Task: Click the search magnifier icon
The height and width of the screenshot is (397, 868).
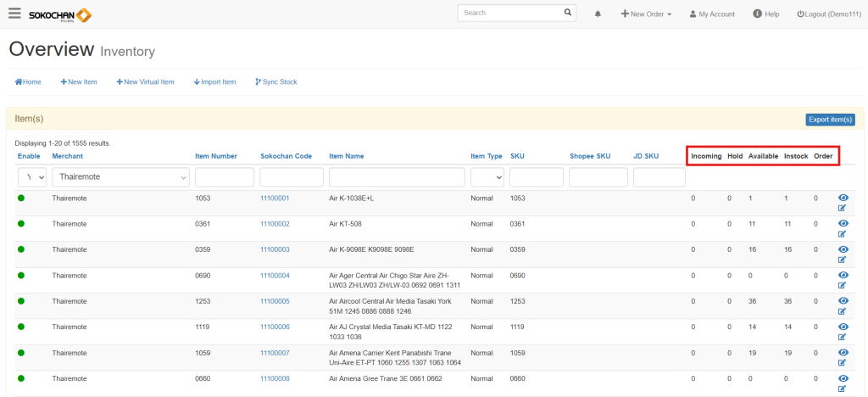Action: click(x=568, y=13)
